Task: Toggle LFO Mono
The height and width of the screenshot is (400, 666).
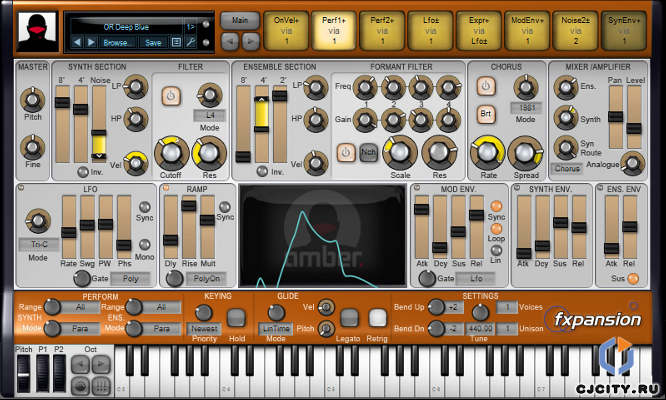Action: coord(145,245)
